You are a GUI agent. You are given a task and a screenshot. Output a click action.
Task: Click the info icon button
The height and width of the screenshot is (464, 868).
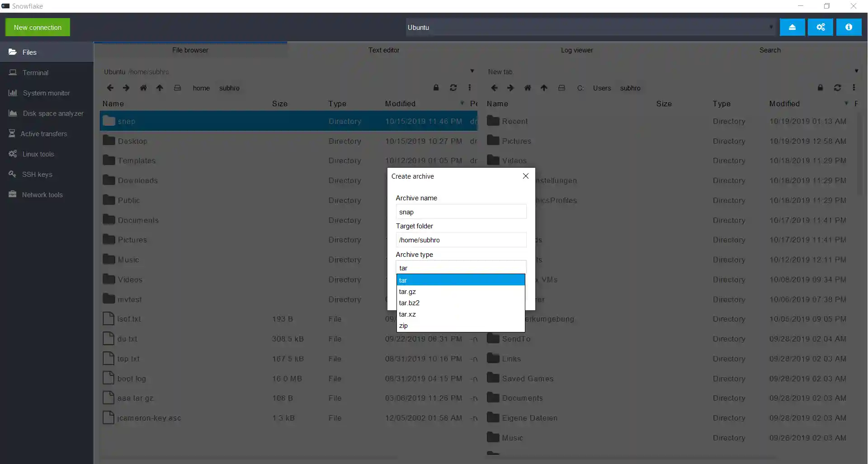849,27
